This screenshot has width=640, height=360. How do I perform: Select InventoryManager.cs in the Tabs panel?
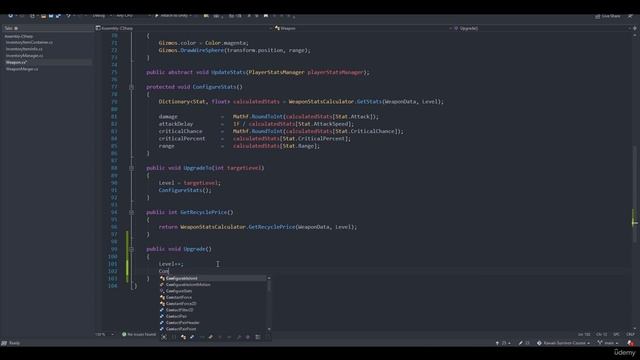[24, 56]
